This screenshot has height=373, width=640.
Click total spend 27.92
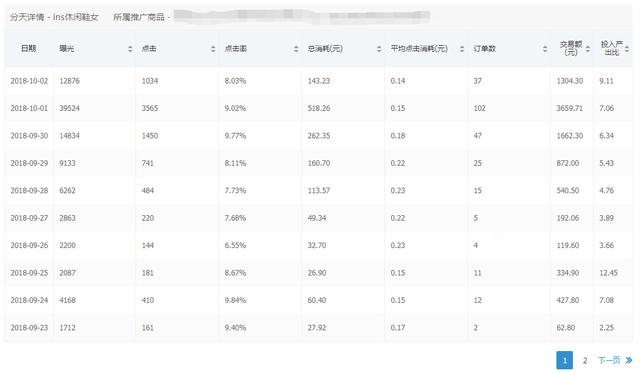pyautogui.click(x=317, y=327)
